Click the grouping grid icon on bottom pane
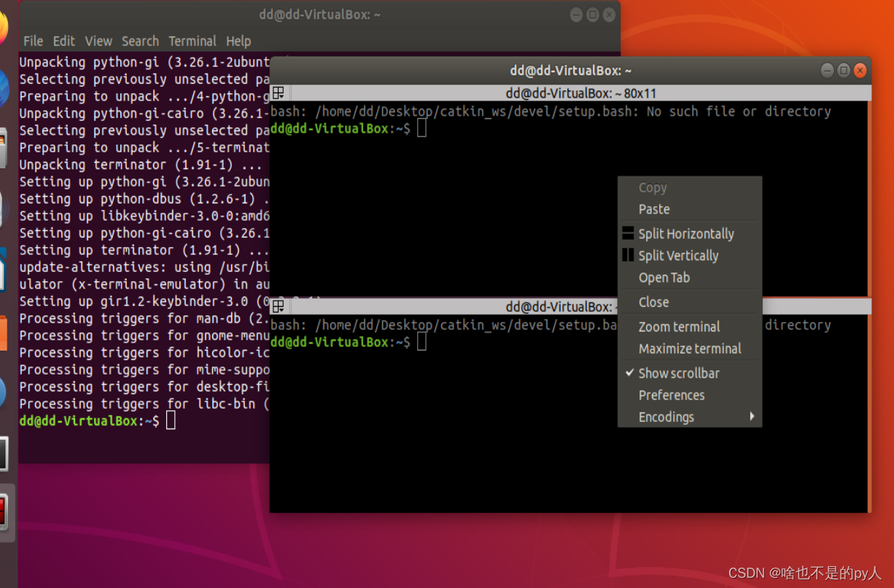894x588 pixels. point(279,307)
